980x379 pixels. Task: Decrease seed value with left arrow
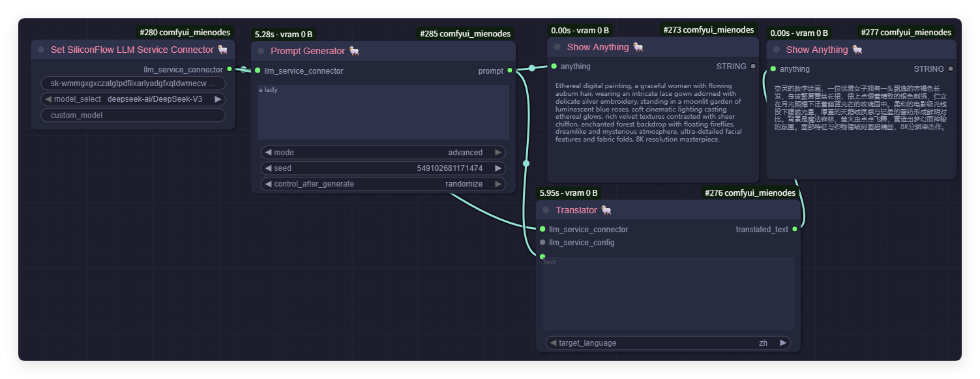pos(268,168)
